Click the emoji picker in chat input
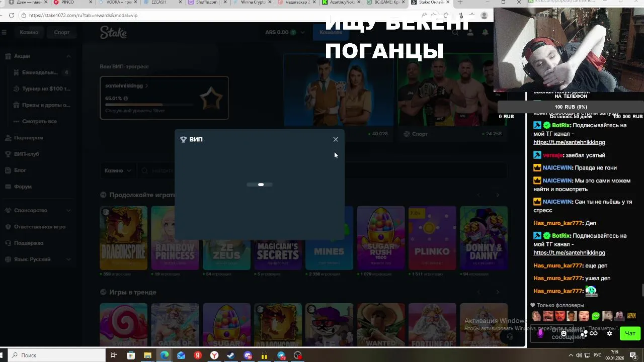This screenshot has height=362, width=644. 564,333
